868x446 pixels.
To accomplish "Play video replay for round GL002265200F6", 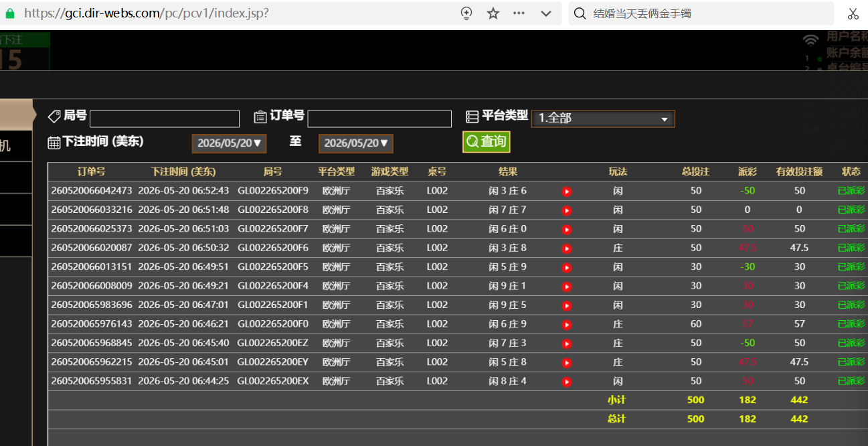I will [x=567, y=248].
